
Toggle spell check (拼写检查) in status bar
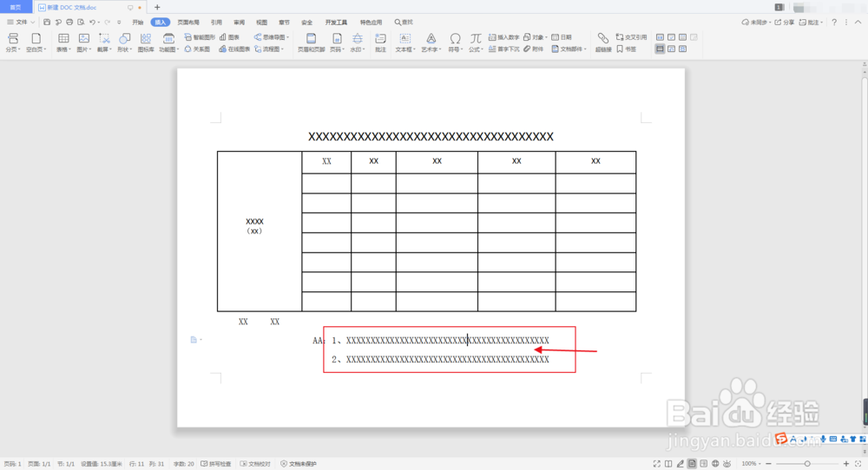tap(216, 464)
